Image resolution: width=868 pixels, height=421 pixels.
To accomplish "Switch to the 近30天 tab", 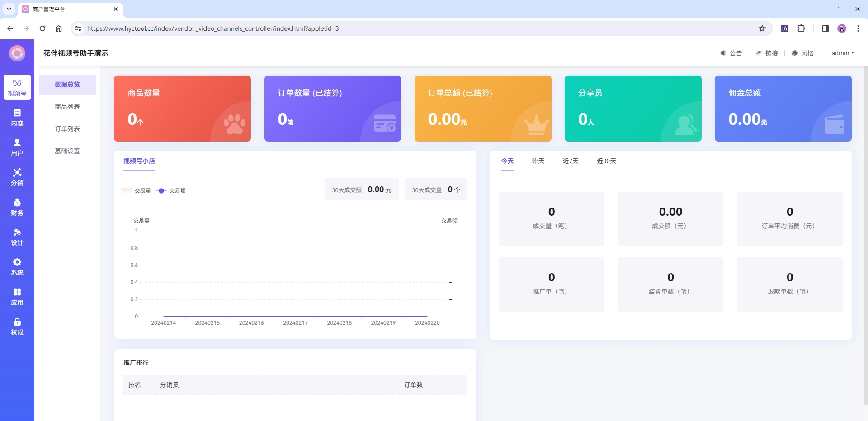I will tap(606, 161).
